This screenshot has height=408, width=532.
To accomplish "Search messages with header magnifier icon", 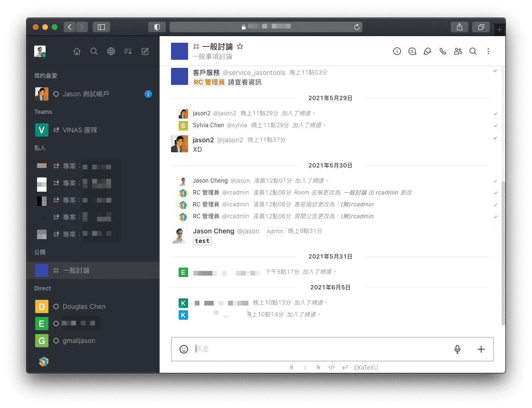I will point(473,51).
